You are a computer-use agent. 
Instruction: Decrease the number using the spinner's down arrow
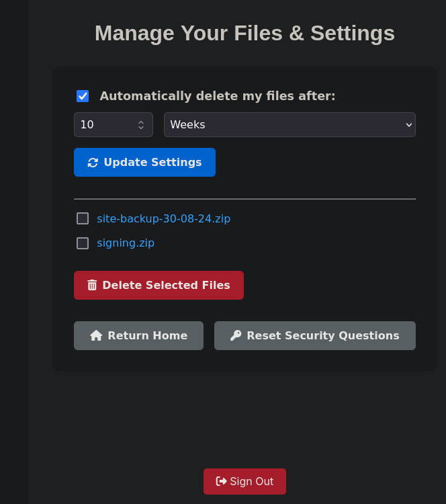pos(141,128)
